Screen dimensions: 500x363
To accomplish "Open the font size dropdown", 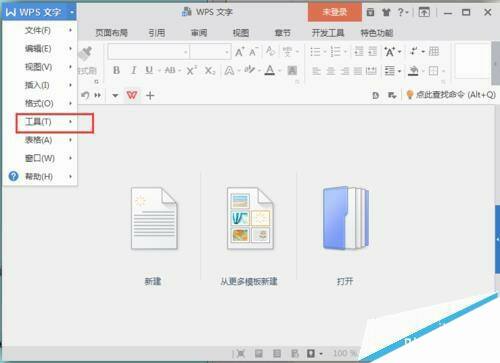I will (x=210, y=52).
